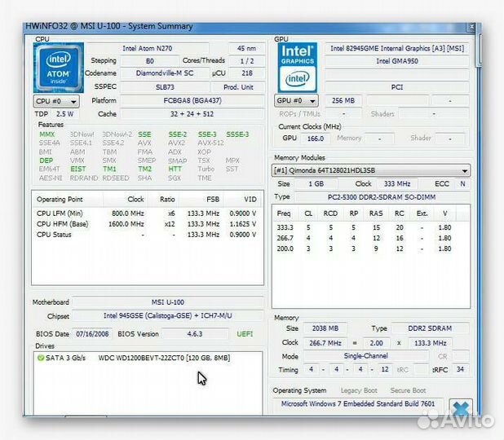Click the Single-Channel mode field
Screen dimensions: 504x440
click(366, 356)
